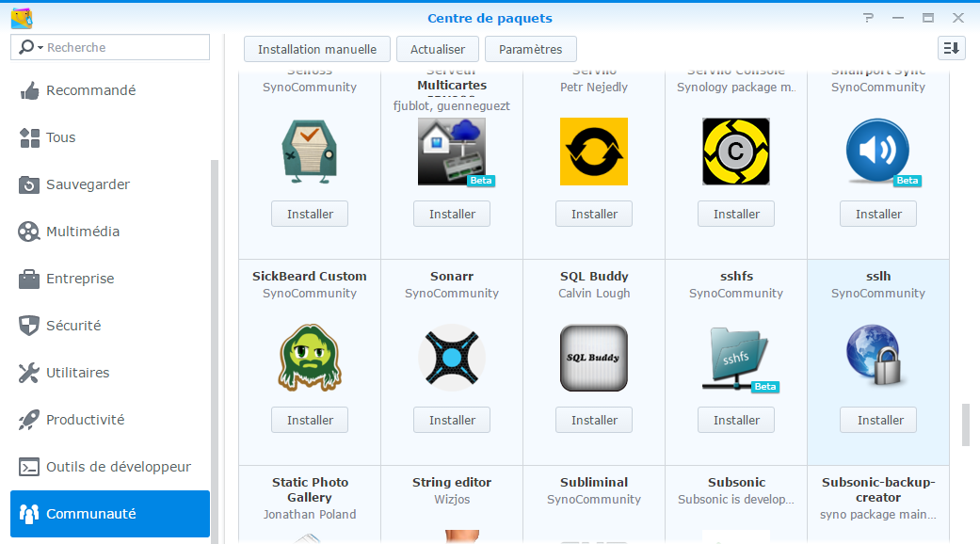This screenshot has width=980, height=544.
Task: Open the sshfs package title
Action: coord(736,276)
